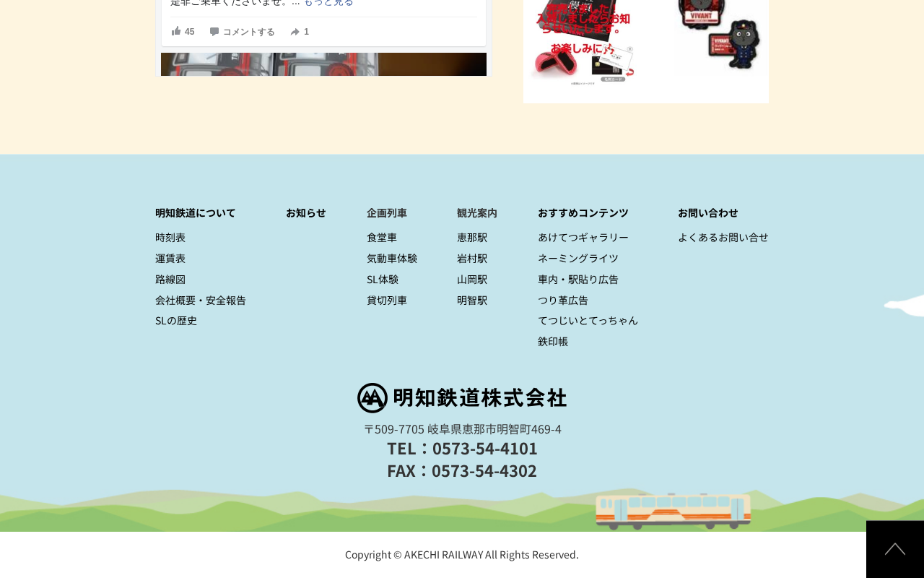The image size is (924, 578).
Task: Click the Akechi Railway company logo
Action: click(462, 398)
